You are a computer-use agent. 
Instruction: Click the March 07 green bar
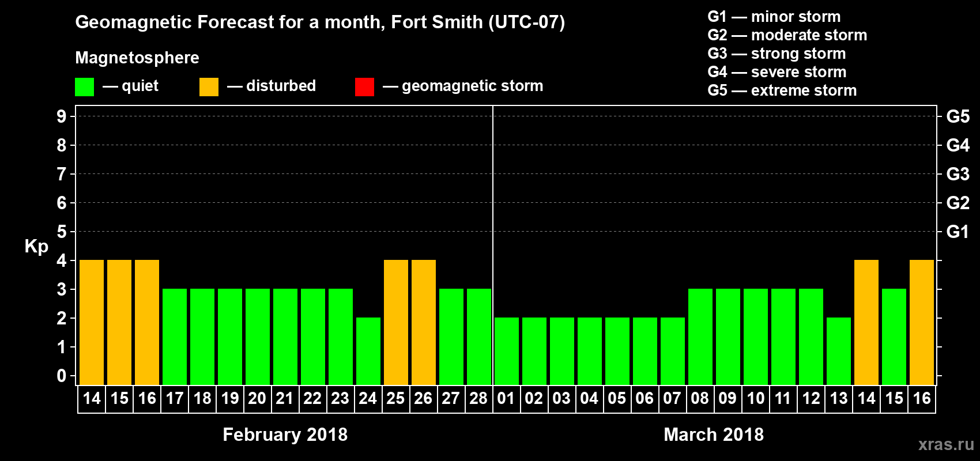[673, 352]
